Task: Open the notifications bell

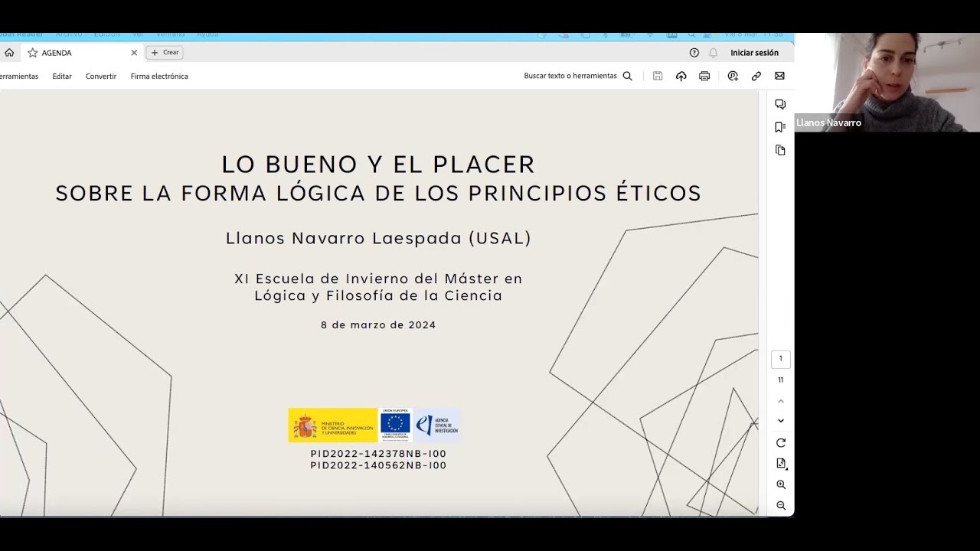Action: point(714,53)
